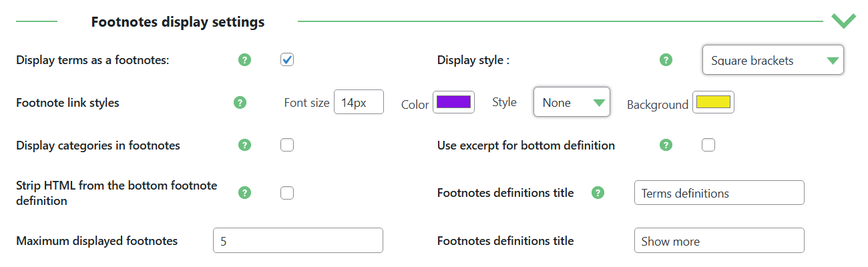Click help icon for Display terms as footnotes

coord(245,60)
